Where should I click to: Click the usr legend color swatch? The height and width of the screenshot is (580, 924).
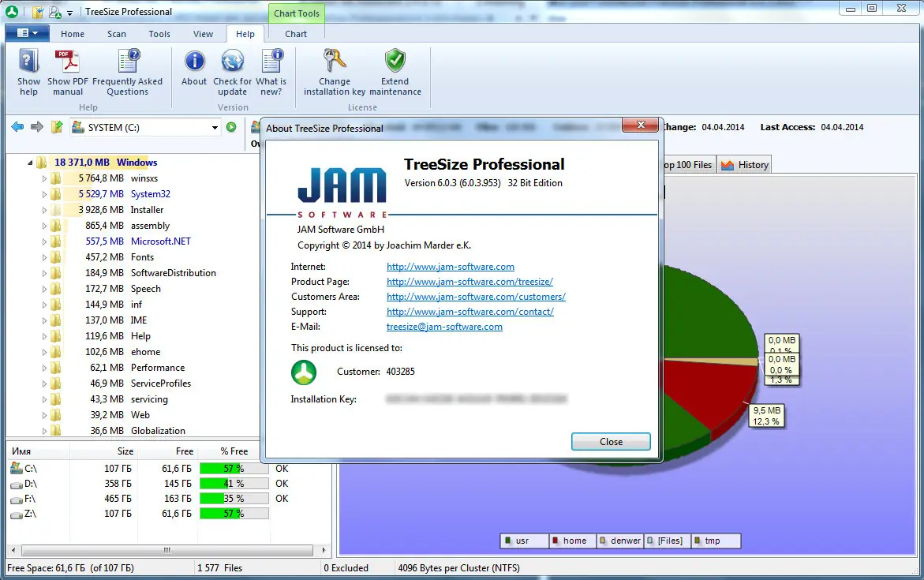tap(507, 541)
